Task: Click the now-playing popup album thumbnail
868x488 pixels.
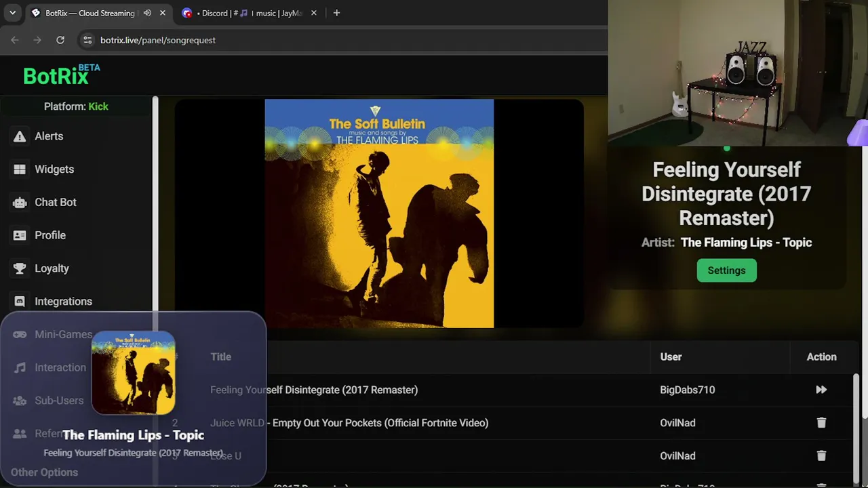Action: 134,373
